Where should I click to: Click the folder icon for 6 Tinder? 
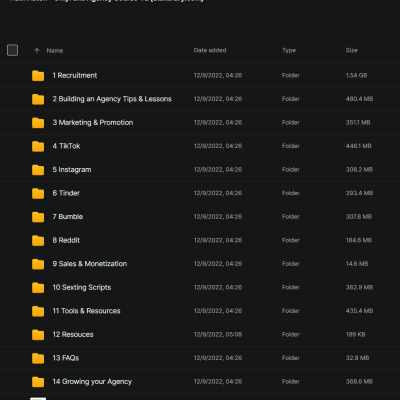(38, 193)
